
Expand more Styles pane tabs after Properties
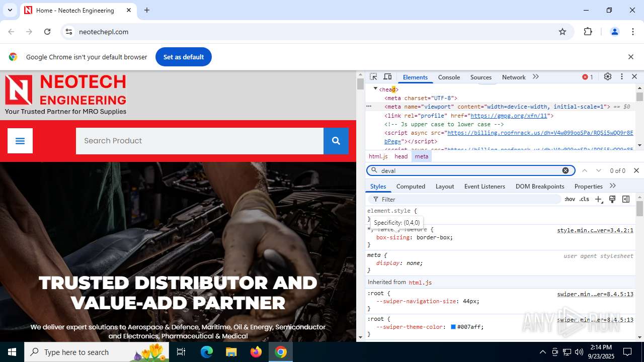613,186
